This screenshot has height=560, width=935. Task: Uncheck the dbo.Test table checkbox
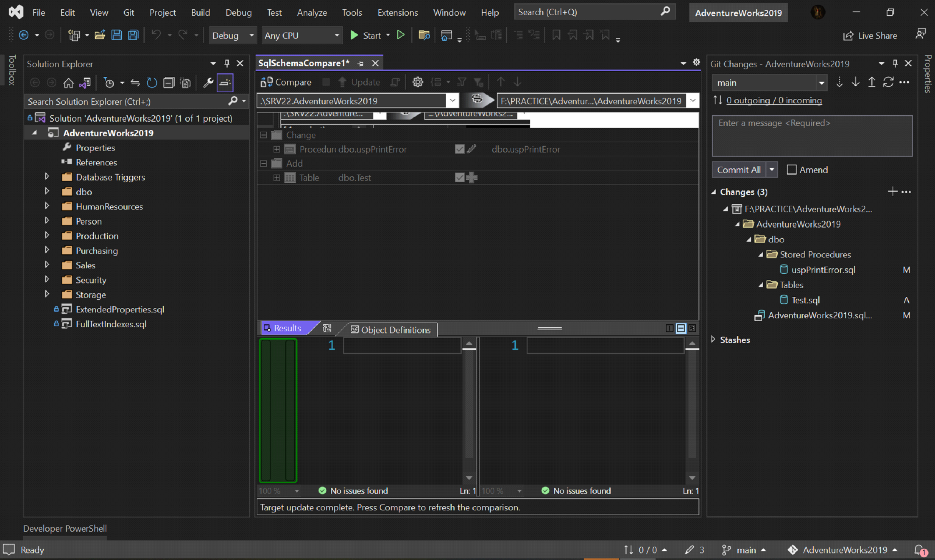pos(460,177)
